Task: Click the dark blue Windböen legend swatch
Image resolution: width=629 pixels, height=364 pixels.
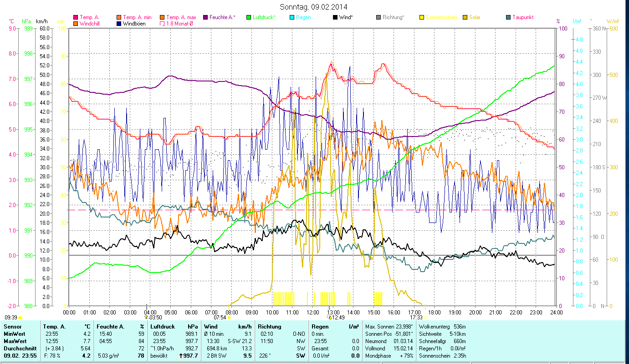Action: tap(119, 23)
